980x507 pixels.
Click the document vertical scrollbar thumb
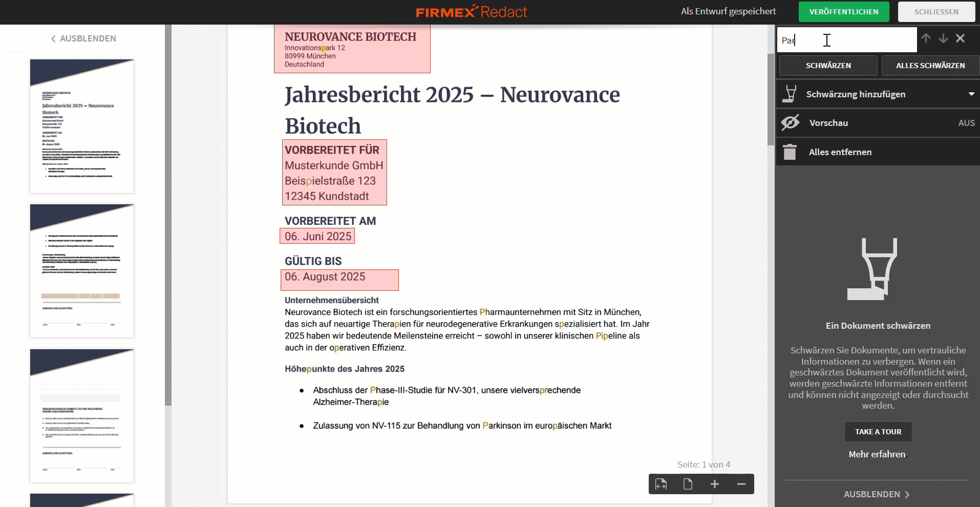point(771,99)
